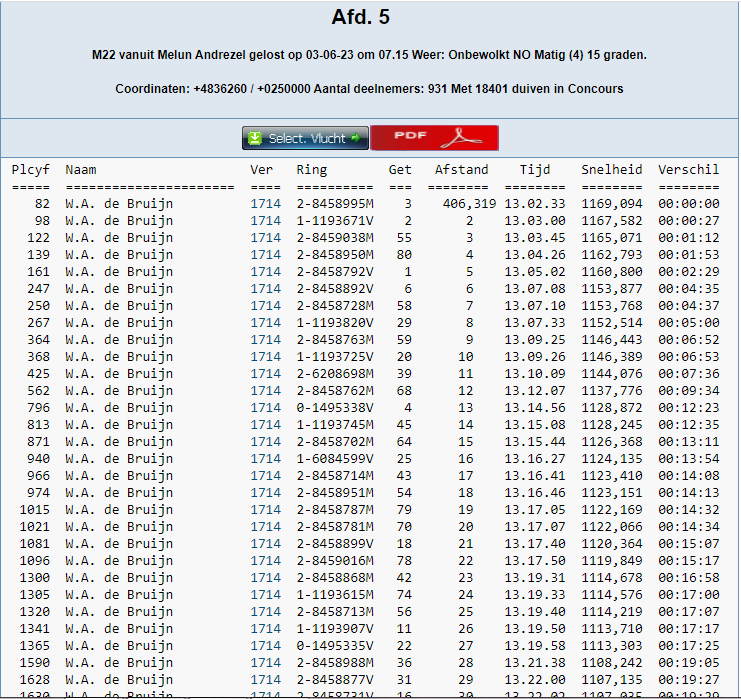Viewport: 741px width, 699px height.
Task: Click speed value 1113,710
Action: point(612,629)
